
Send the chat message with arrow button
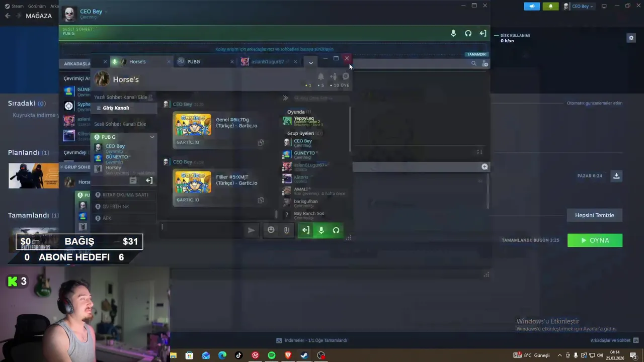click(x=251, y=230)
